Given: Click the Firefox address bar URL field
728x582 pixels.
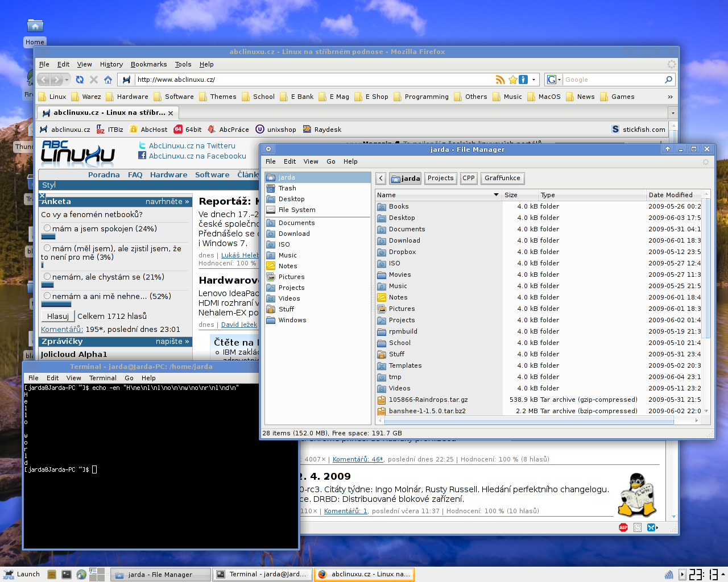Looking at the screenshot, I should (315, 80).
